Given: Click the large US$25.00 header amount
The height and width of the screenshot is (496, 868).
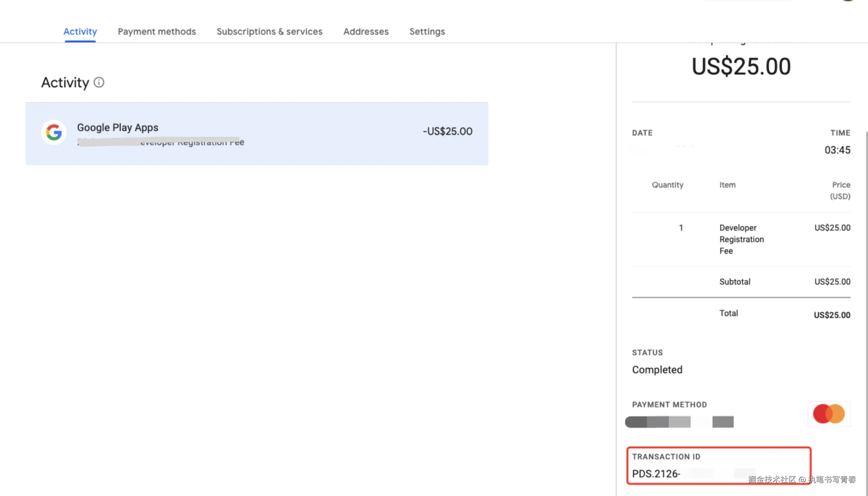Looking at the screenshot, I should point(741,66).
